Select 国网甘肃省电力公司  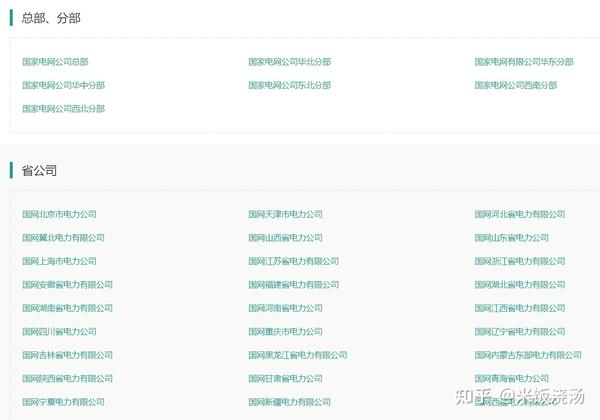pos(285,378)
